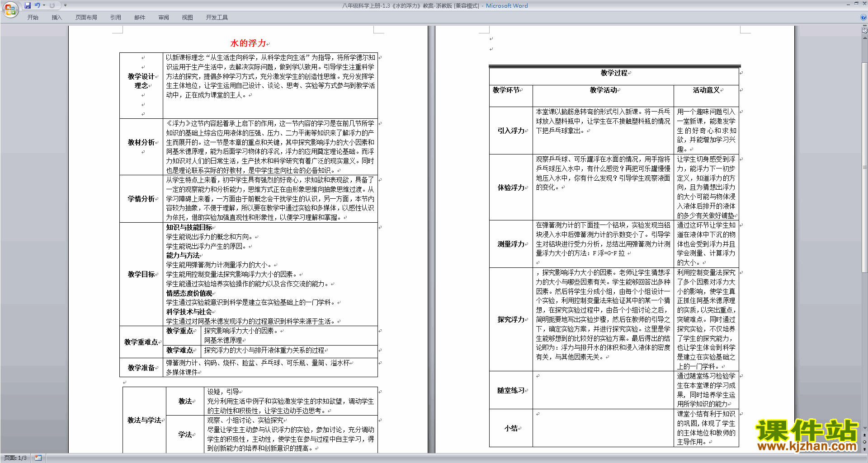Open the 审阅 ribbon tab
Viewport: 868px width, 463px height.
[164, 18]
